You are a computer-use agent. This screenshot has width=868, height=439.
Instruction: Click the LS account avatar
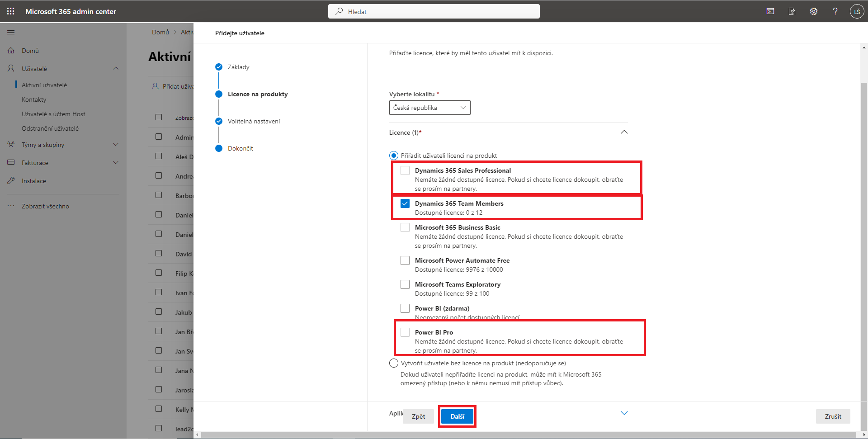[x=857, y=11]
